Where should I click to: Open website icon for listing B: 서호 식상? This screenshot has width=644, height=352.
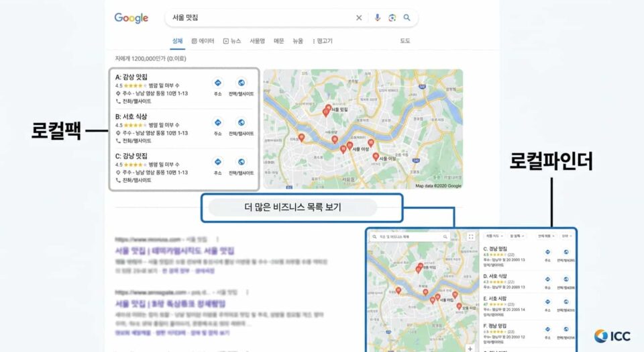pyautogui.click(x=241, y=122)
